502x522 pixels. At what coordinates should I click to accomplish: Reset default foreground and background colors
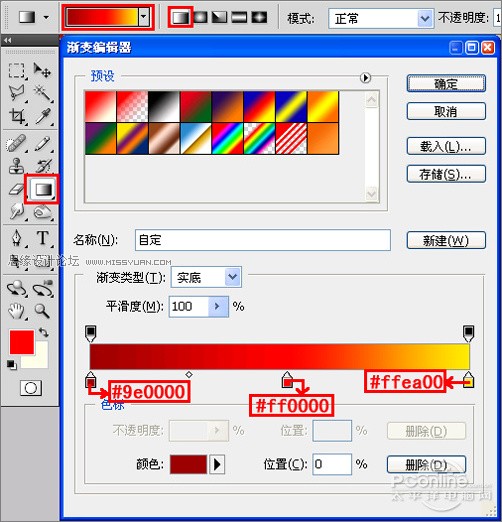[x=12, y=365]
